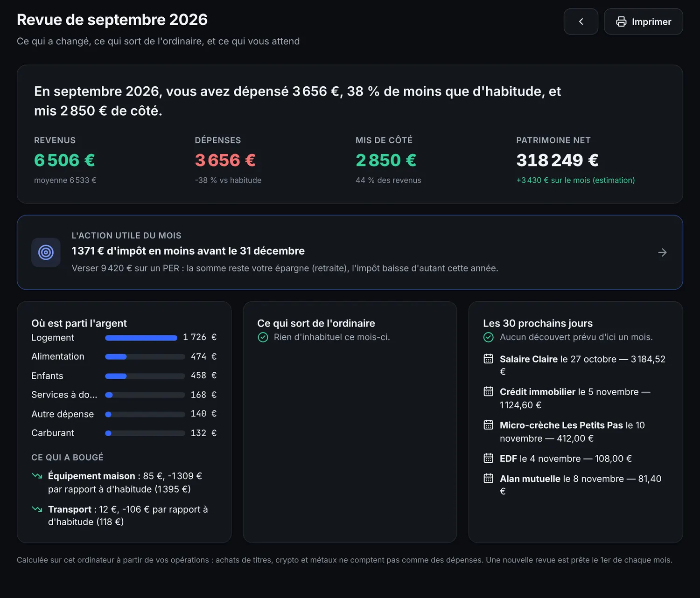The image size is (700, 598).
Task: Click the 6 506 € revenus value
Action: [x=64, y=160]
